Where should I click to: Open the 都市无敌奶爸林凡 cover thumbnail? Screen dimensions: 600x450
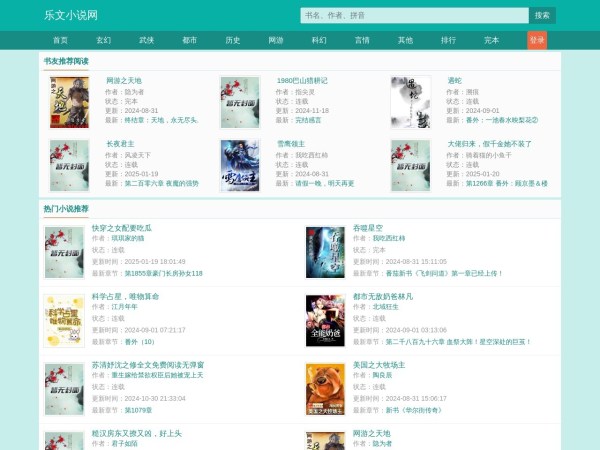point(324,320)
